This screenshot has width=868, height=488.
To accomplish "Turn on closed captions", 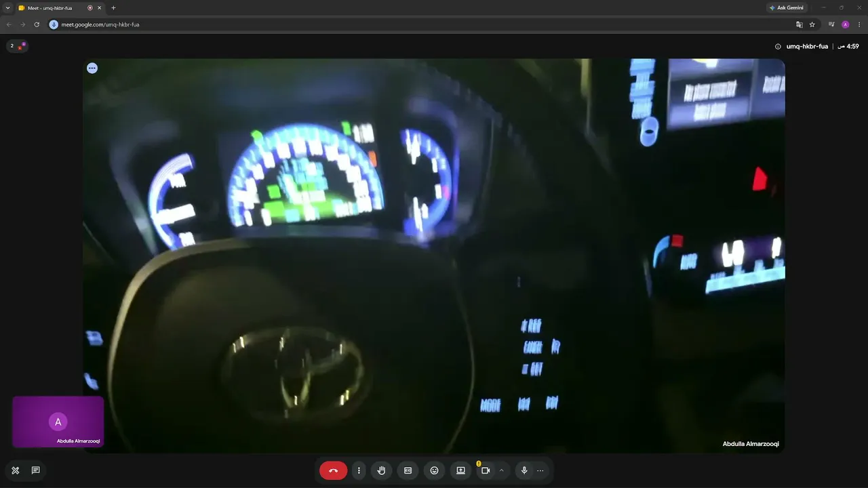I will point(408,470).
